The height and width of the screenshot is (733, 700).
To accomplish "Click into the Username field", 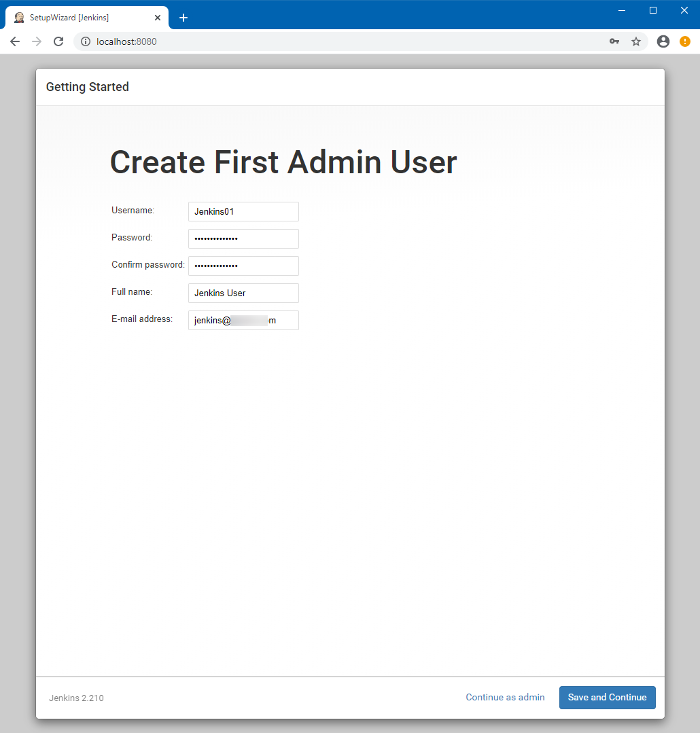I will tap(243, 212).
